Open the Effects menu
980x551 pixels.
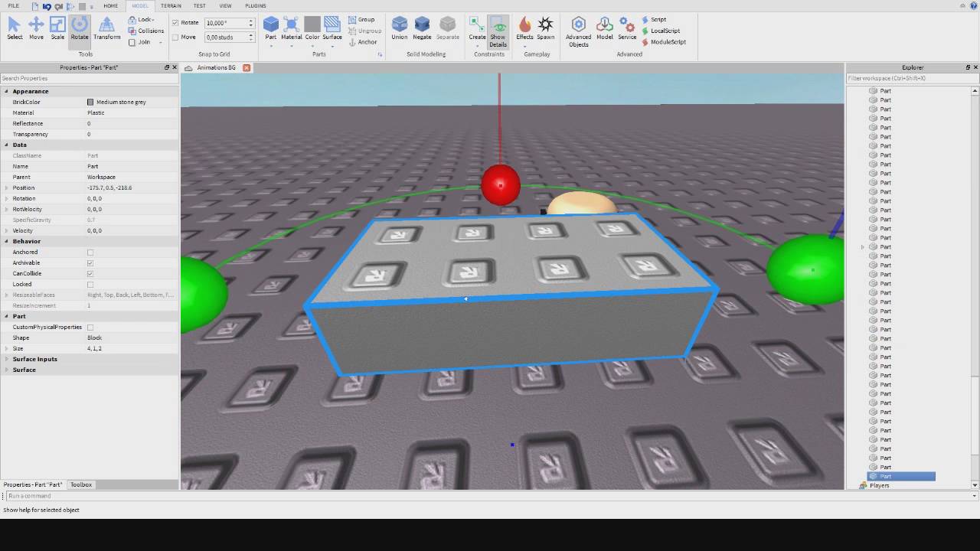524,28
